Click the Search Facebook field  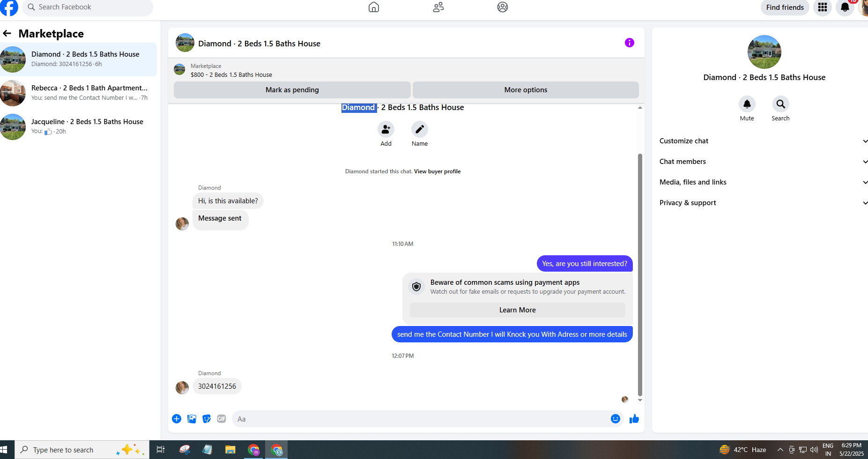tap(88, 7)
